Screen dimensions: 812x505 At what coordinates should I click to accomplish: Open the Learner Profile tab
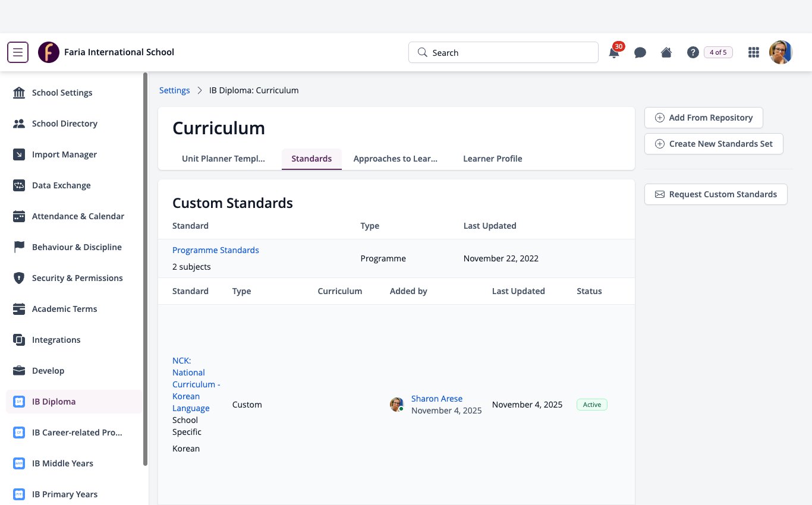pos(493,159)
